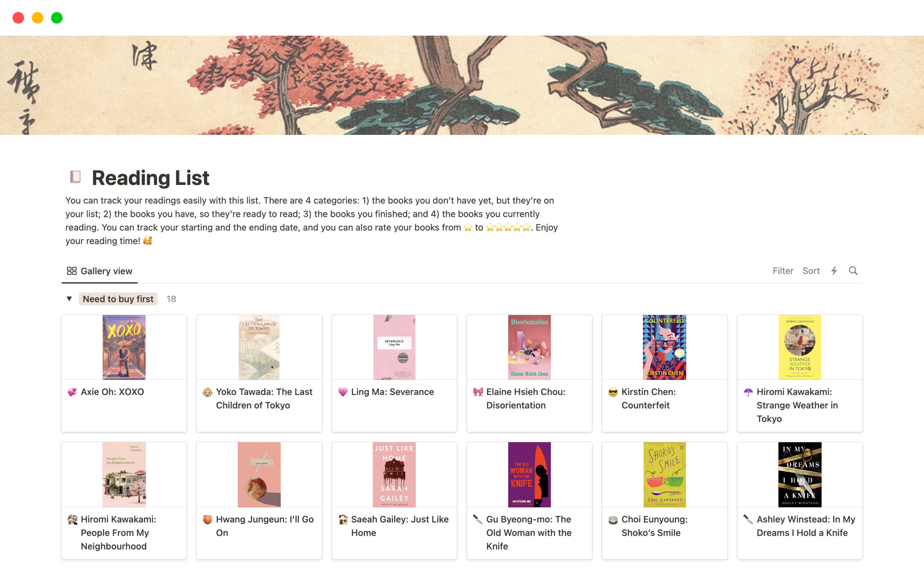
Task: Click the sunglasses emoji on Kirstin Chen card
Action: coord(612,392)
